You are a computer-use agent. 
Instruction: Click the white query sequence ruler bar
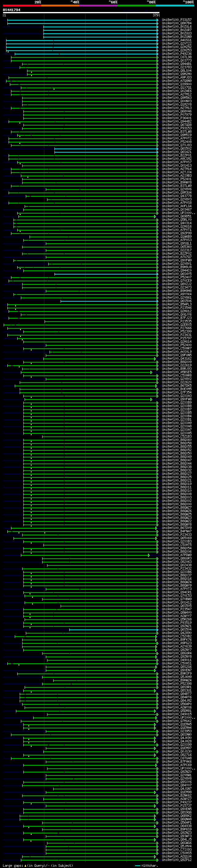81,13
